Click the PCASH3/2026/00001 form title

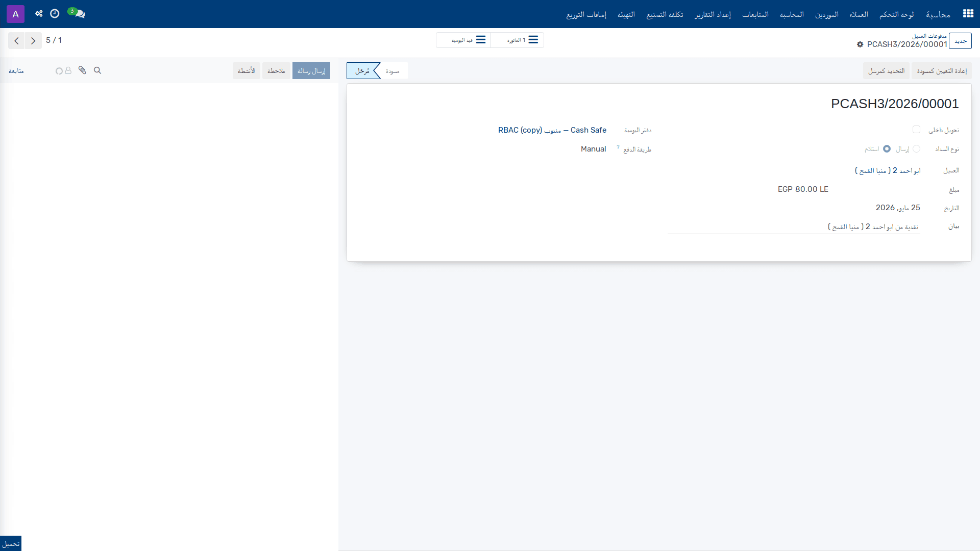pyautogui.click(x=895, y=104)
